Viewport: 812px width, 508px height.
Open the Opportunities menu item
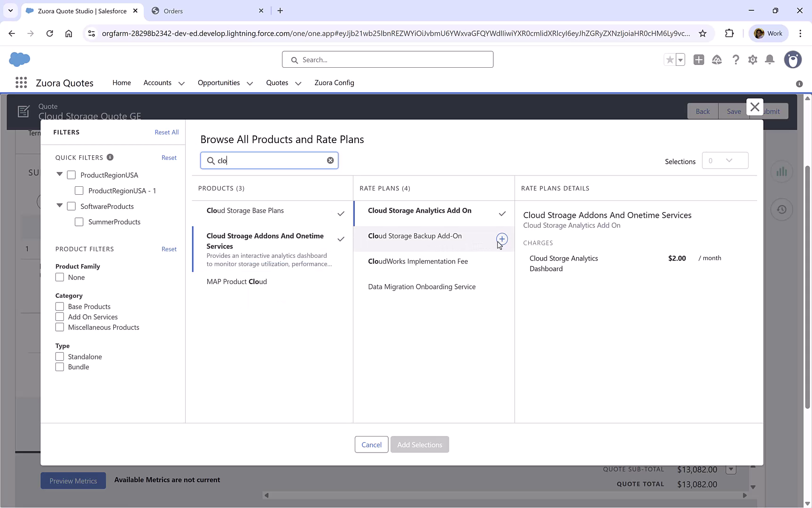[218, 83]
